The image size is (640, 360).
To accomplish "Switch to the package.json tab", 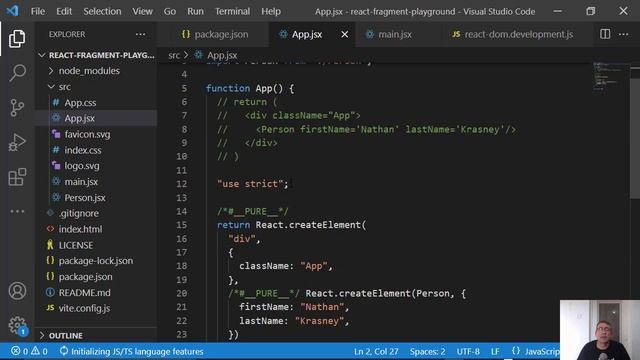I will point(215,34).
